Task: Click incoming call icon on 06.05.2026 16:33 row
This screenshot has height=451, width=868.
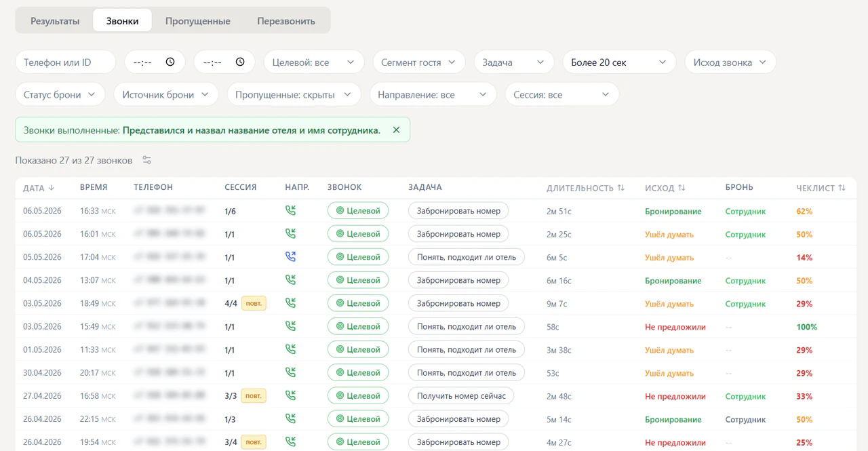Action: coord(290,211)
